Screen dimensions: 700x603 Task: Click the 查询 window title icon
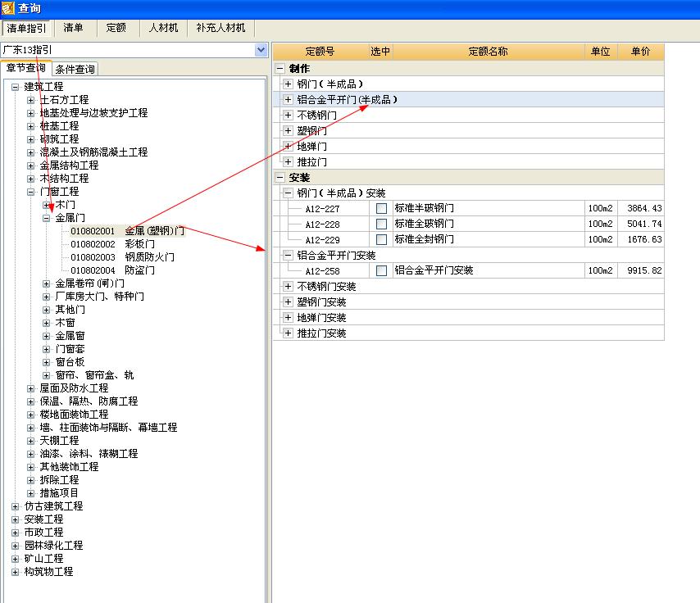click(x=8, y=7)
